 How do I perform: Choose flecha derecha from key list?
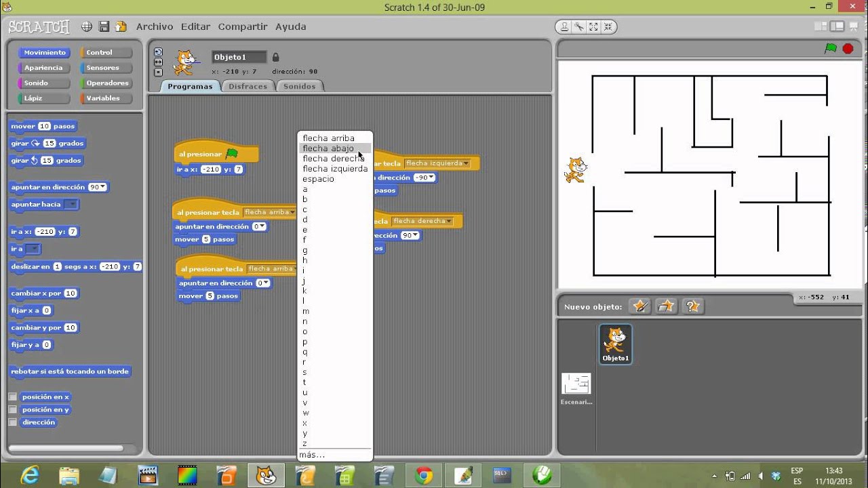(x=333, y=159)
